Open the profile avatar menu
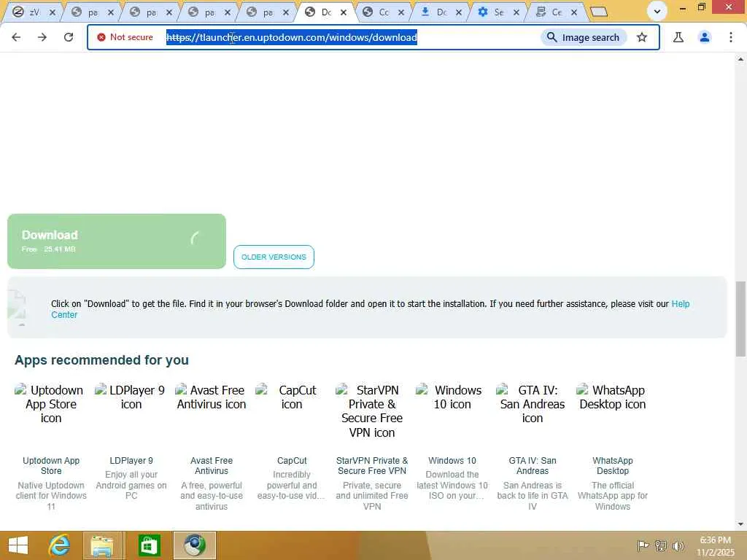 pyautogui.click(x=705, y=37)
